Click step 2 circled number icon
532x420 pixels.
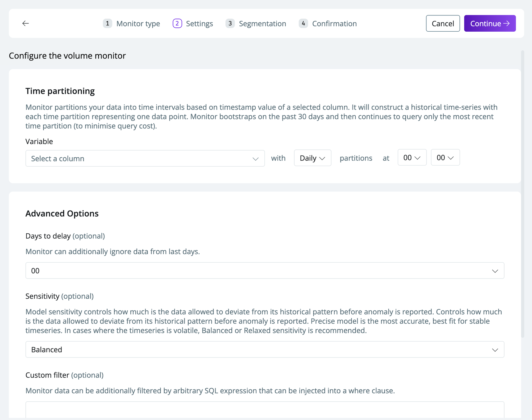tap(177, 23)
